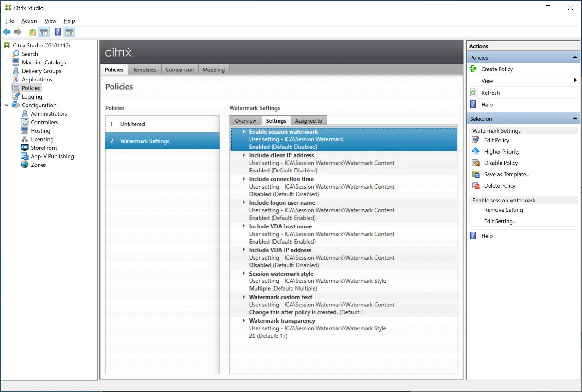The width and height of the screenshot is (582, 392).
Task: Select Citrix Studio root tree node
Action: point(41,45)
